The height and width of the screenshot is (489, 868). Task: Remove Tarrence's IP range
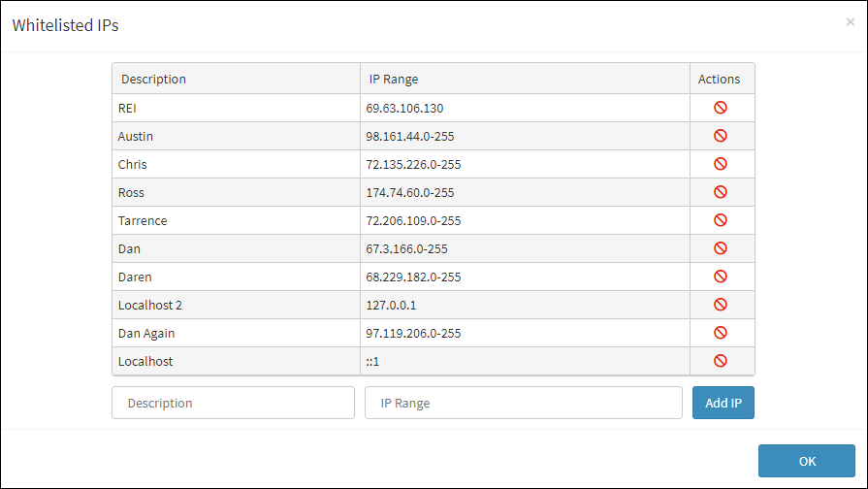pos(721,220)
